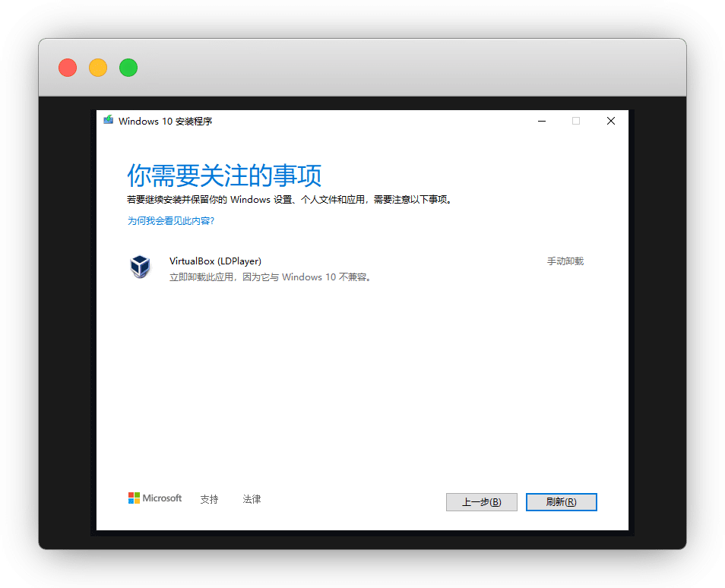The width and height of the screenshot is (725, 588).
Task: Click the Windows 10 安装程序 title text
Action: (x=166, y=122)
